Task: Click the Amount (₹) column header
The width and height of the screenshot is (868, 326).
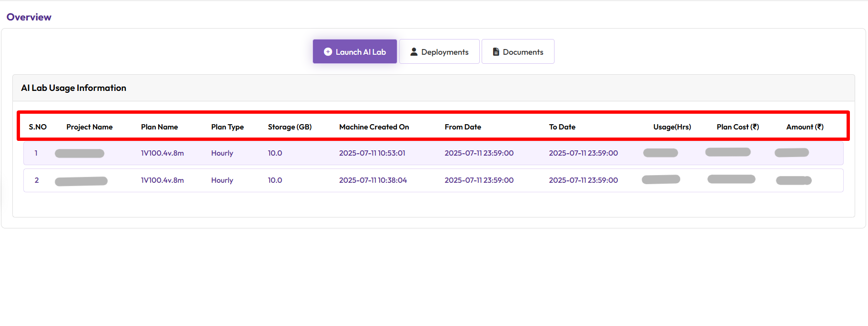Action: 805,127
